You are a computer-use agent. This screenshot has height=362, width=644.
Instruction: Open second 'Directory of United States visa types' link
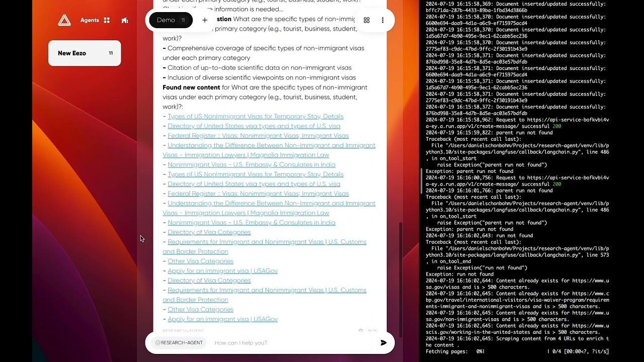point(254,184)
